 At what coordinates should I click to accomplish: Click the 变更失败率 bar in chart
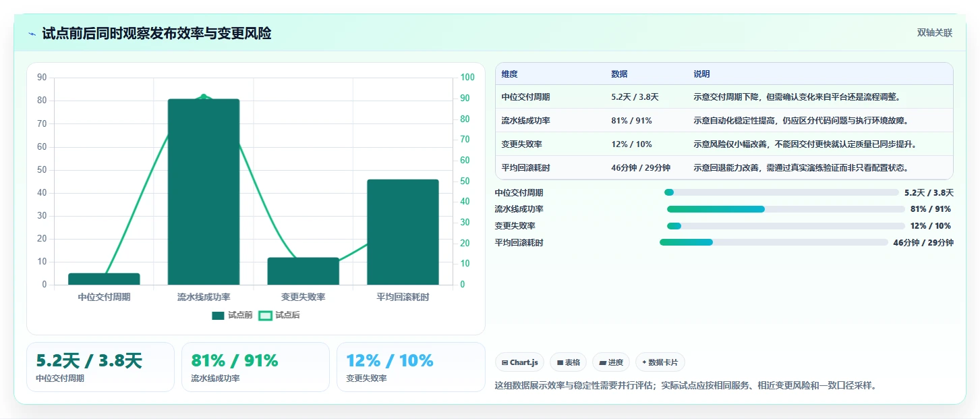(304, 271)
